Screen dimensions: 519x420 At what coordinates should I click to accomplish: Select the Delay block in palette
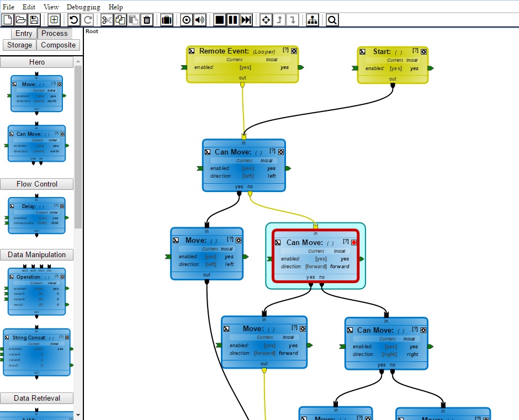(x=36, y=216)
